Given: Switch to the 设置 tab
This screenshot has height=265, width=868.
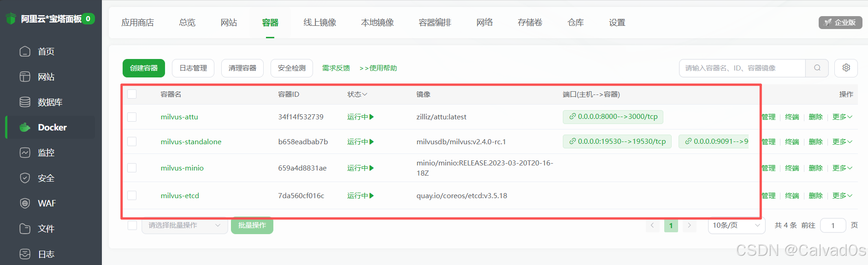Looking at the screenshot, I should coord(617,23).
